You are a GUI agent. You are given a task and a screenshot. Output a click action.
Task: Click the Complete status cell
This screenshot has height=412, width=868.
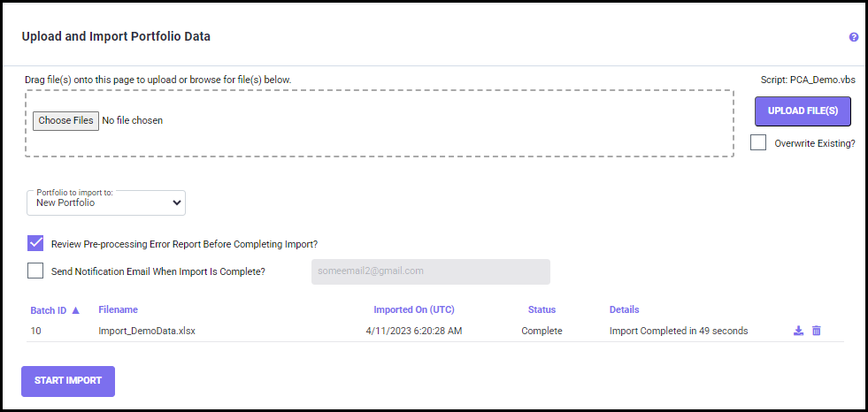[542, 332]
